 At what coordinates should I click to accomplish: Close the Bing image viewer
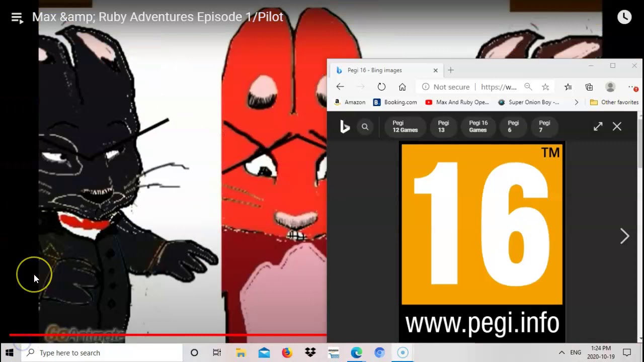coord(617,127)
